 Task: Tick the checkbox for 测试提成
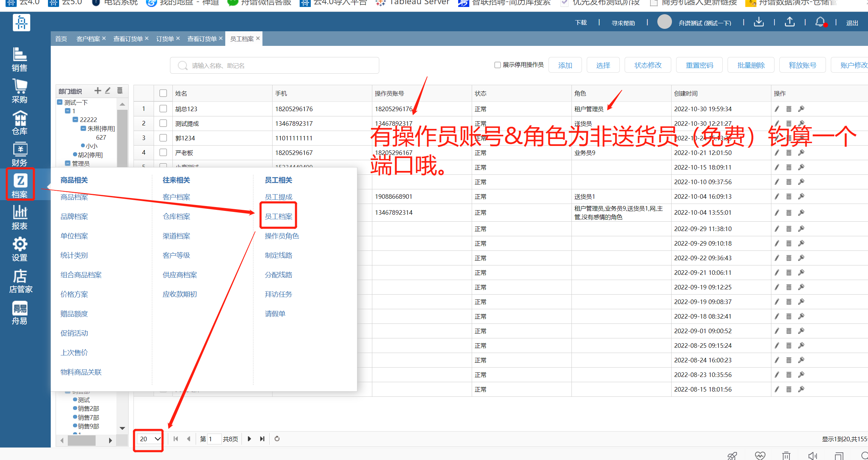(163, 123)
